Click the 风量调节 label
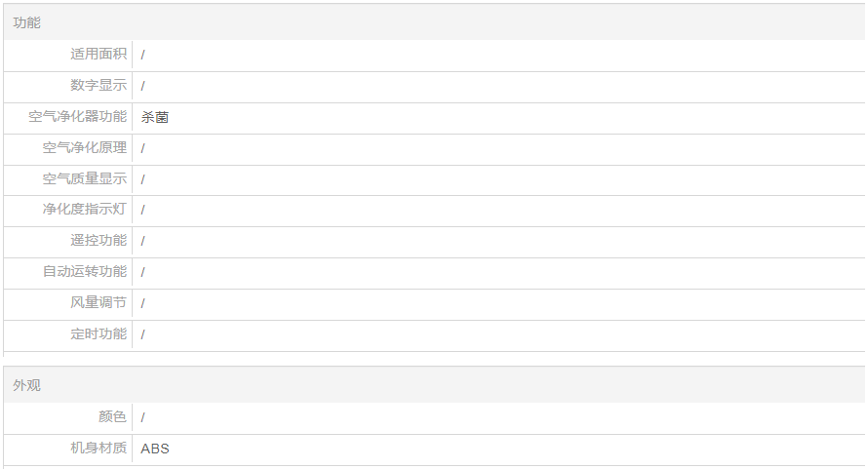 click(x=99, y=303)
